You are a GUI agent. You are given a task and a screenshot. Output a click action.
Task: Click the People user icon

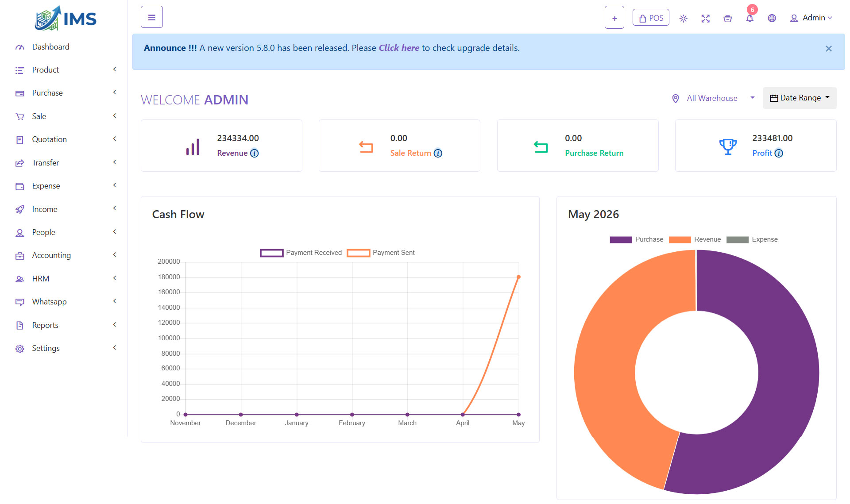click(20, 233)
